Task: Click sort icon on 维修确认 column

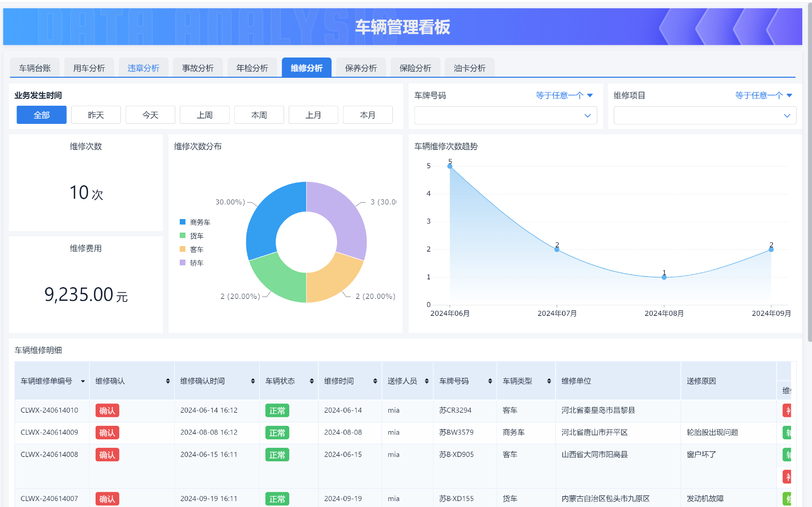Action: tap(168, 381)
